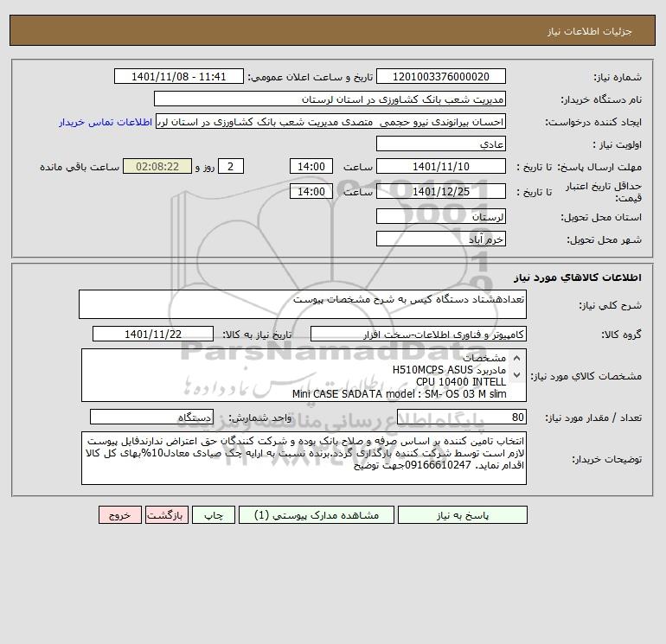Click the بازگشت back button
The width and height of the screenshot is (666, 644).
tap(166, 515)
